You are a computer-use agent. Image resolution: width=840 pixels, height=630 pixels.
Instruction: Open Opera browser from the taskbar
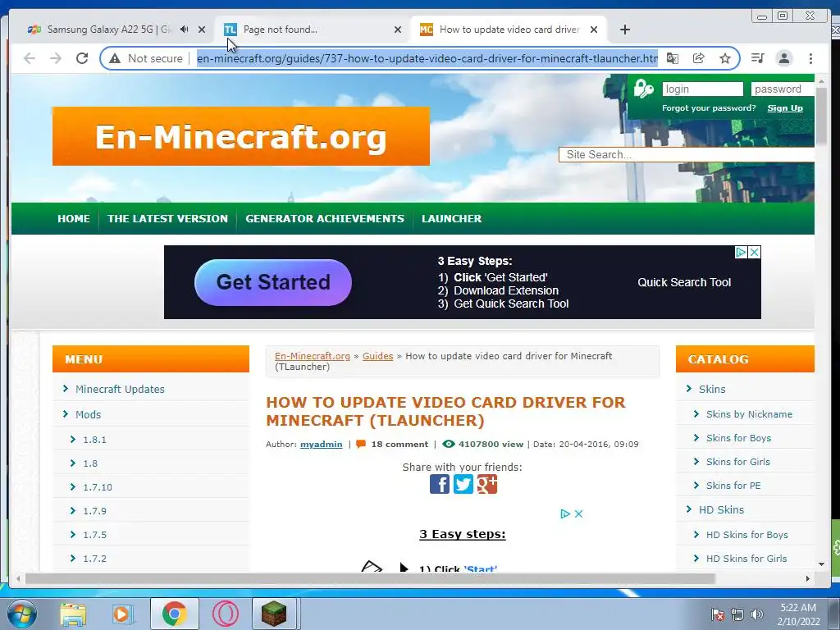tap(225, 614)
